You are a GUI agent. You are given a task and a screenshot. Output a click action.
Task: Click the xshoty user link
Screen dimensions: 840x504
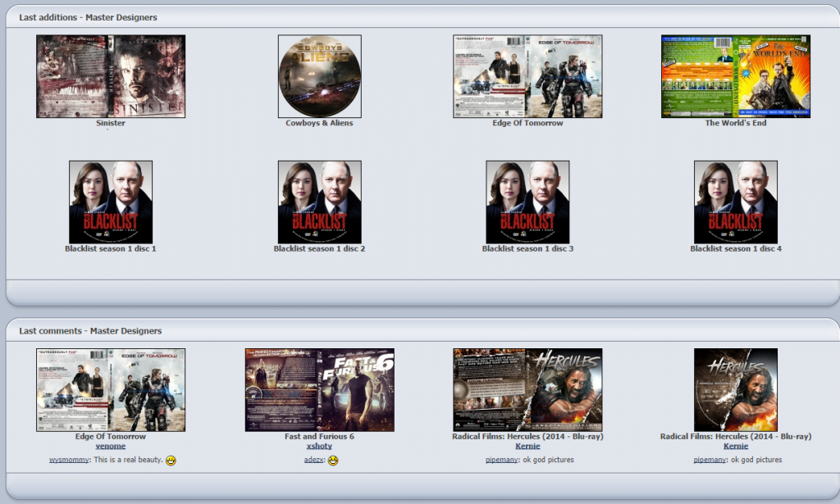[319, 446]
